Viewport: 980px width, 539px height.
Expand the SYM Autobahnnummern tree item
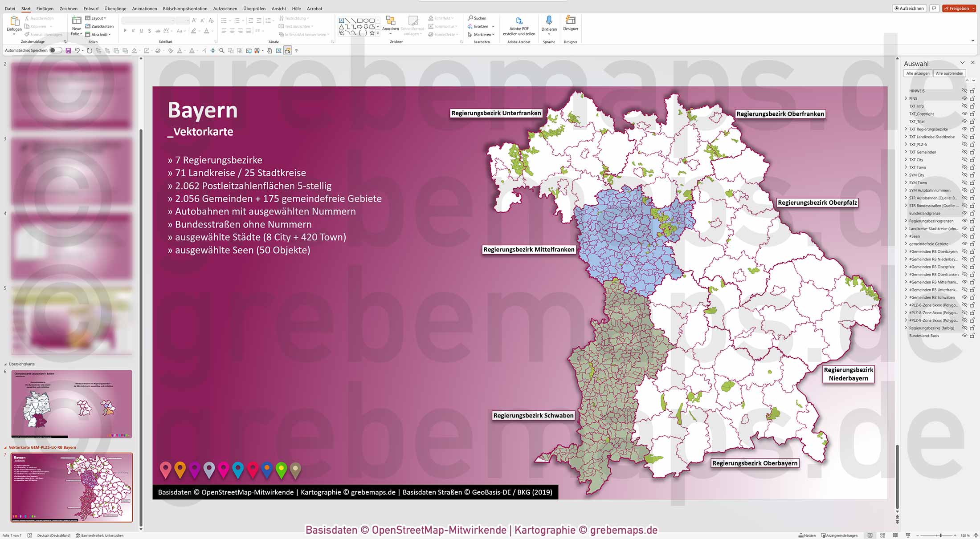pyautogui.click(x=906, y=190)
